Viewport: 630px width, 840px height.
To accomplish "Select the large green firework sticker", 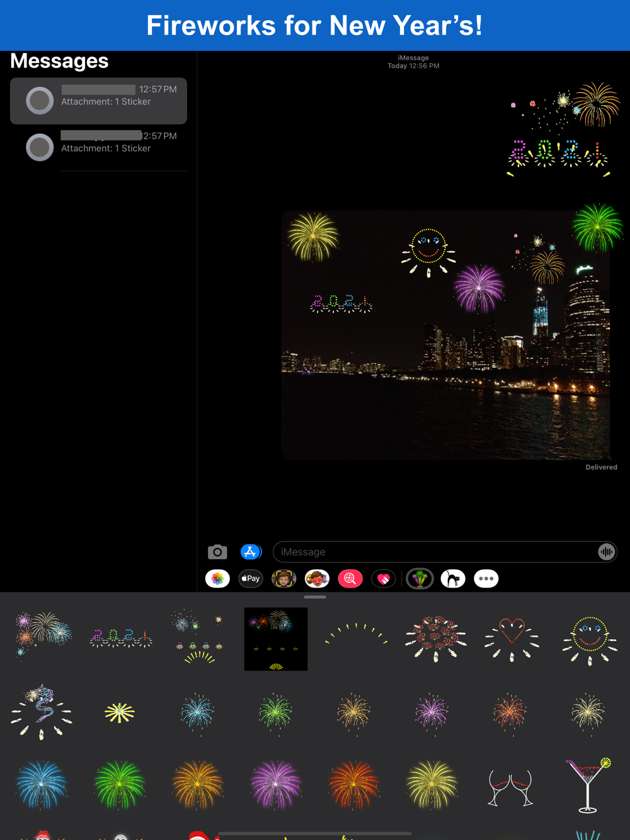I will click(120, 784).
